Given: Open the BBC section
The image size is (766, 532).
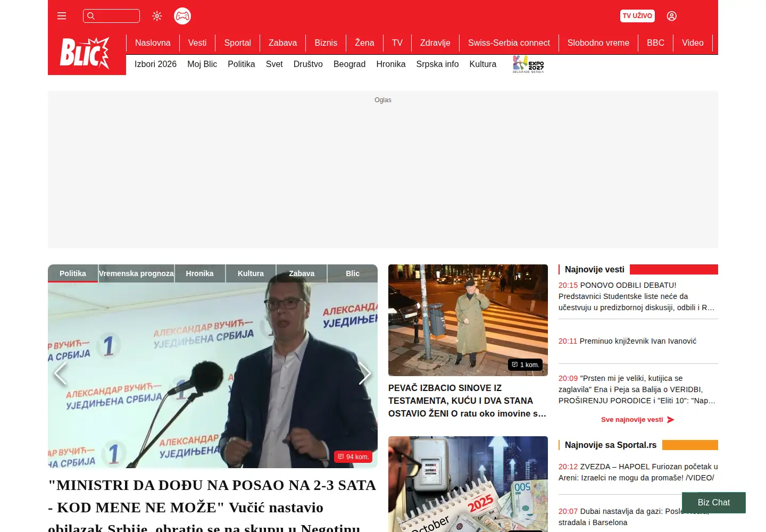Looking at the screenshot, I should (x=655, y=43).
